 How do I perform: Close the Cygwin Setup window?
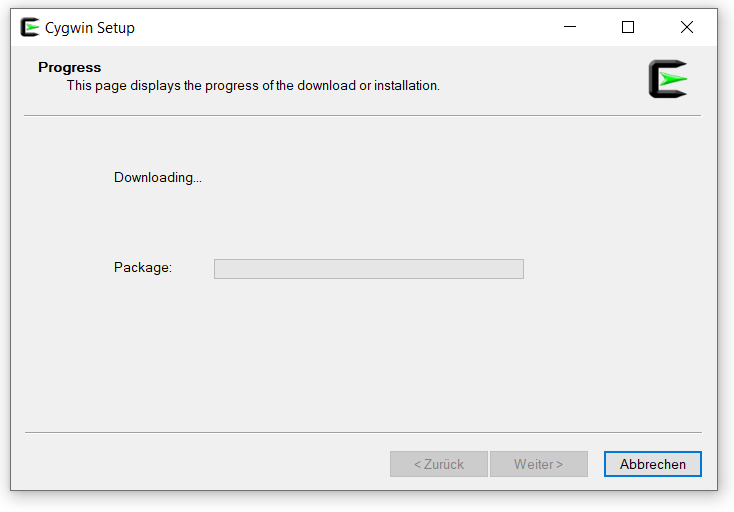pos(687,28)
